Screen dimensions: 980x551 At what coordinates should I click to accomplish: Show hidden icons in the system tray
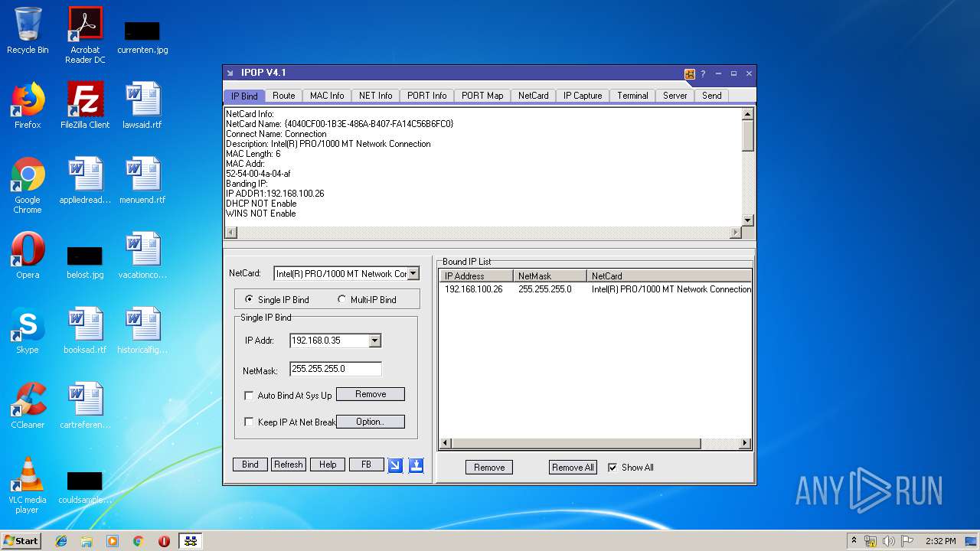(x=854, y=541)
